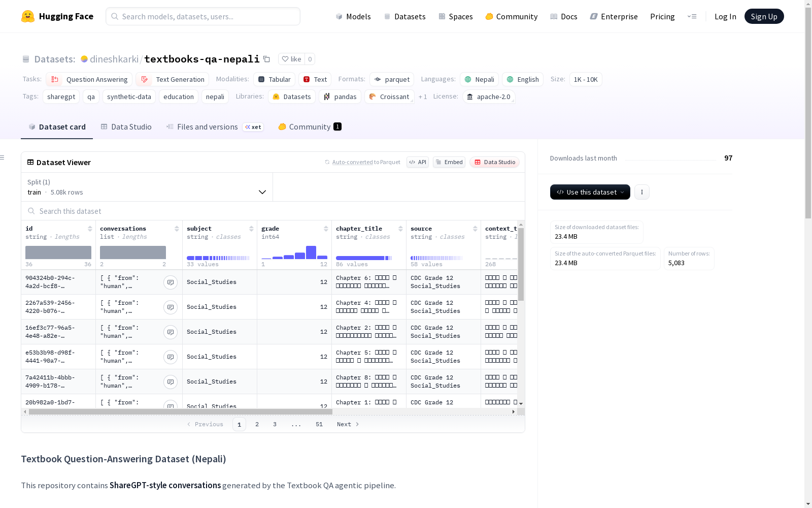Switch to the Dataset card tab
The width and height of the screenshot is (812, 508).
tap(57, 127)
